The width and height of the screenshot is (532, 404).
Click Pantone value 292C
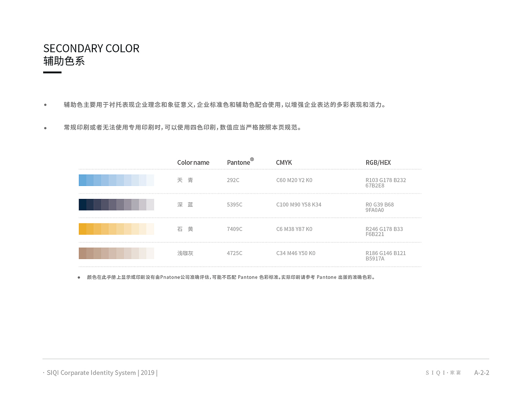pyautogui.click(x=233, y=180)
